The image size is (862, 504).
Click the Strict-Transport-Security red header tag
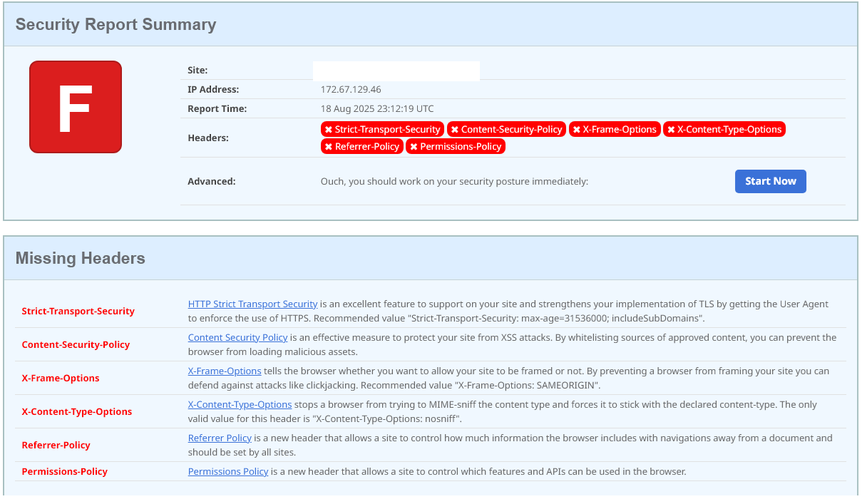(382, 129)
